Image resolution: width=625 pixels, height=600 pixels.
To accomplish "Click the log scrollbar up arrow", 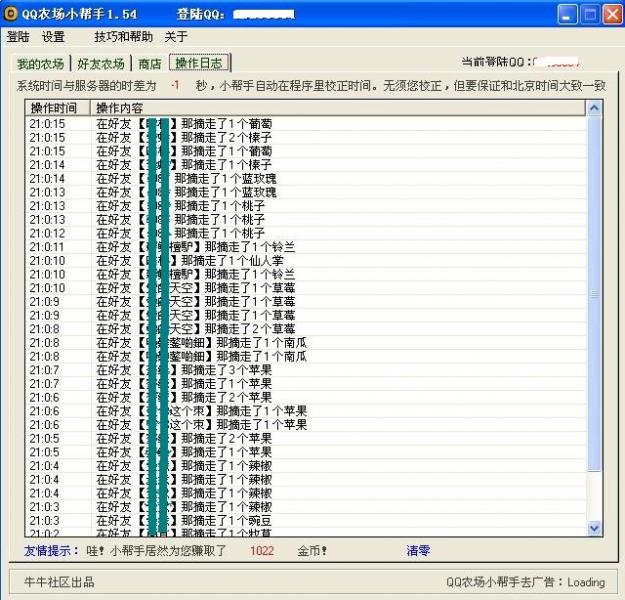I will tap(594, 108).
